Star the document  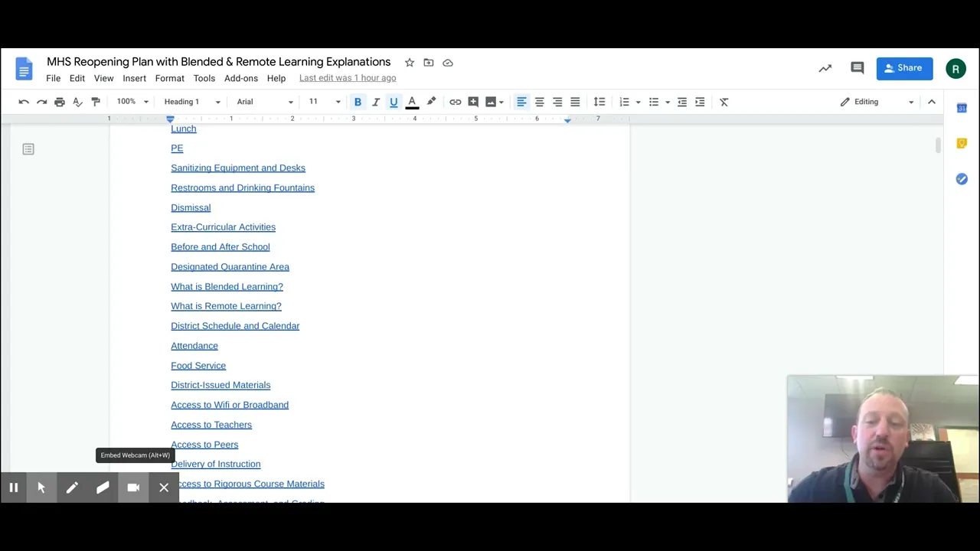tap(410, 63)
